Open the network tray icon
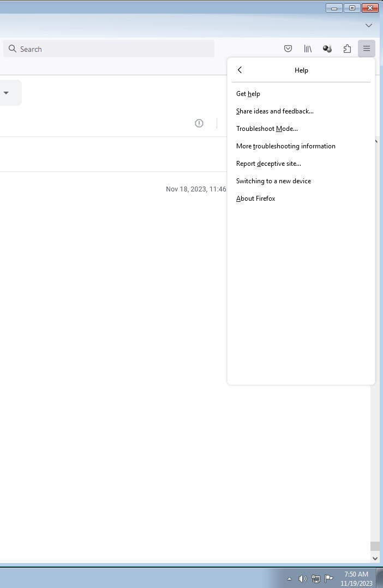Image resolution: width=383 pixels, height=588 pixels. click(315, 579)
